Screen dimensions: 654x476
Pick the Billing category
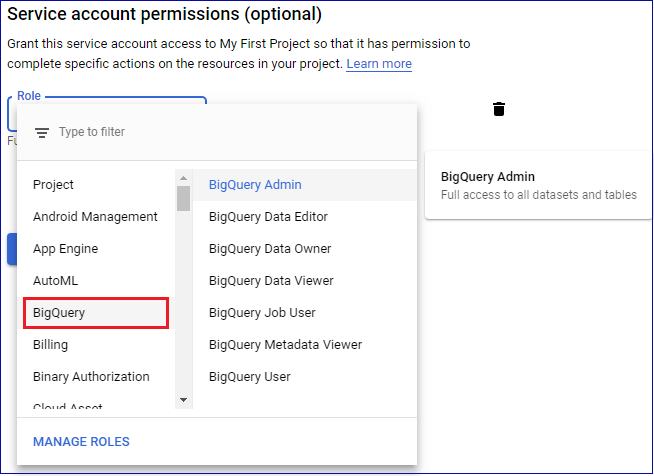click(51, 345)
